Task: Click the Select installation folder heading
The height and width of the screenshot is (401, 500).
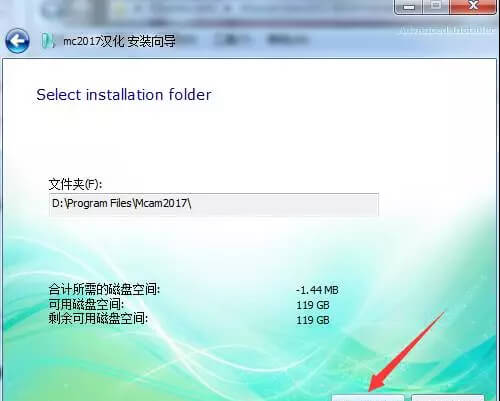Action: (x=124, y=95)
